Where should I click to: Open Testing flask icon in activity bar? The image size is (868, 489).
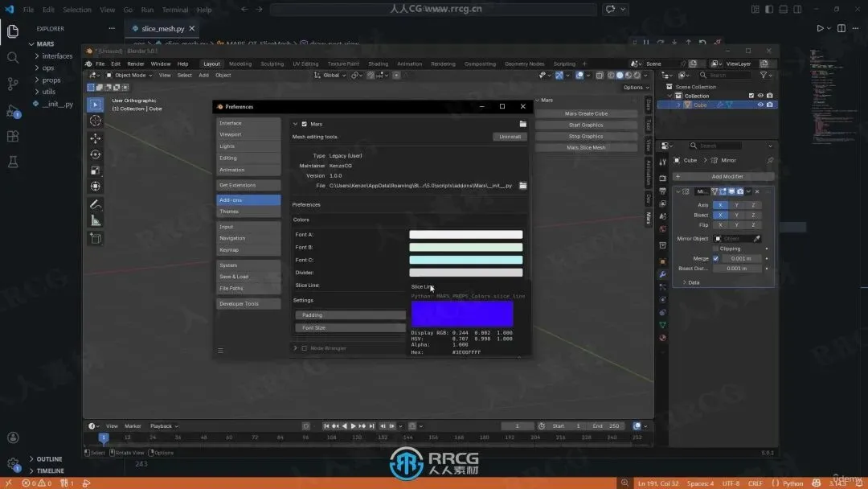tap(13, 162)
